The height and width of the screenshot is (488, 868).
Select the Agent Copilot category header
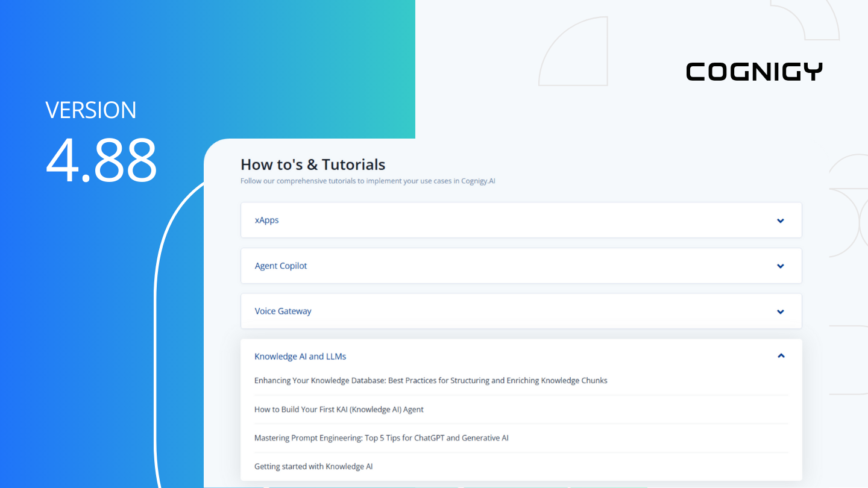[x=281, y=266]
